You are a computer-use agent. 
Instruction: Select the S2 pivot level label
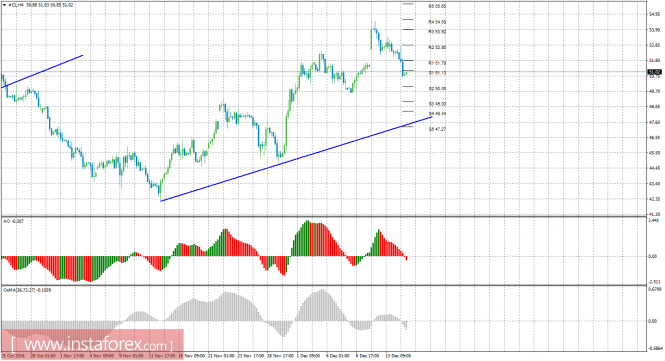437,89
